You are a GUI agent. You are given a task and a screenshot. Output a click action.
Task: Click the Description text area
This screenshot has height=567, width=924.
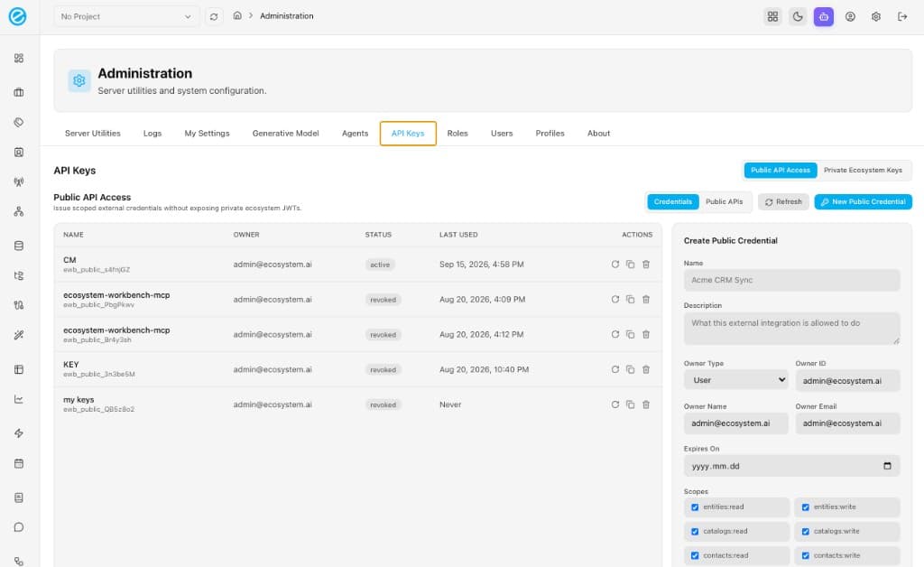[x=791, y=329]
